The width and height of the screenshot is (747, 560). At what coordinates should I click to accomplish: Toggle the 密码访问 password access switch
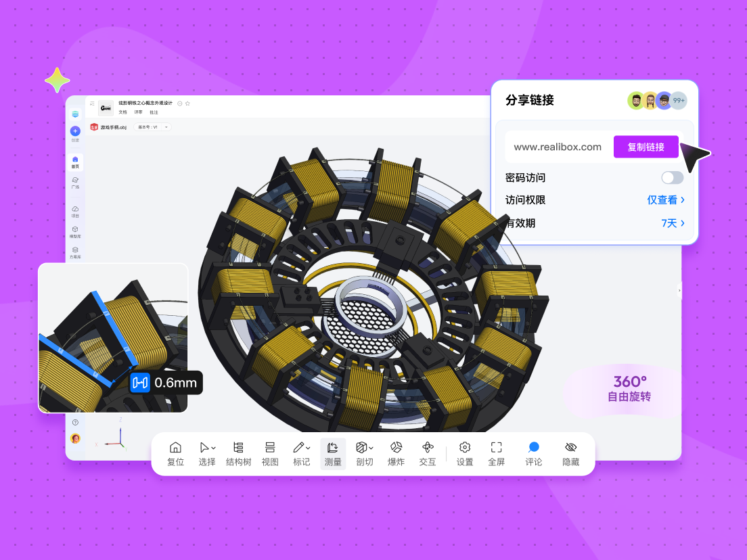pyautogui.click(x=672, y=178)
